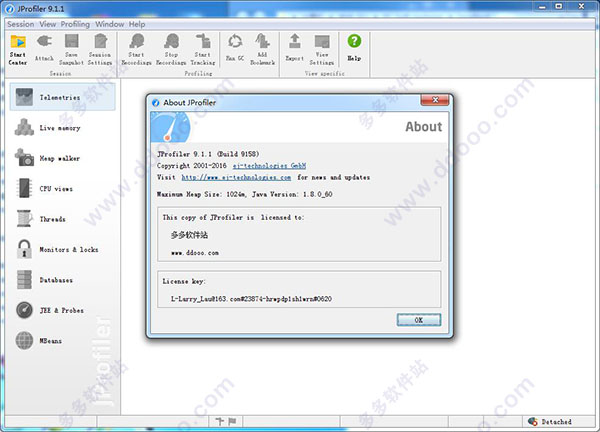This screenshot has height=432, width=600.
Task: Close the About JProfiler dialog
Action: (435, 100)
